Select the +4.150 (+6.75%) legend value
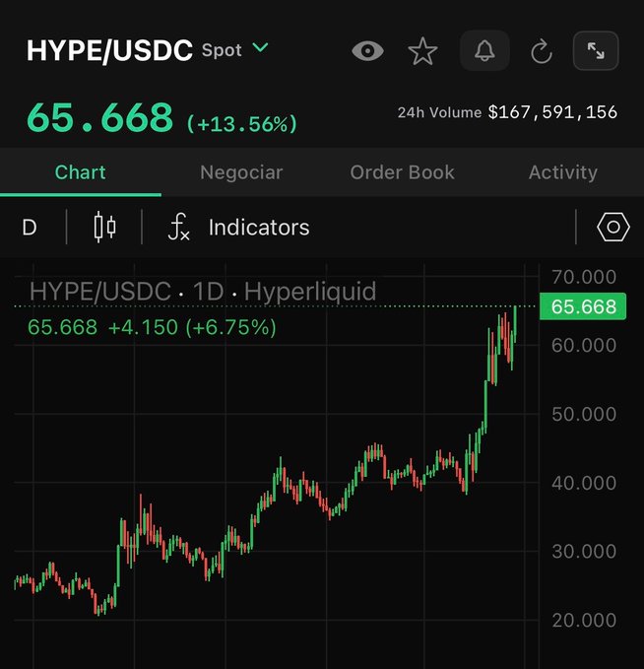This screenshot has width=644, height=669. tap(192, 328)
